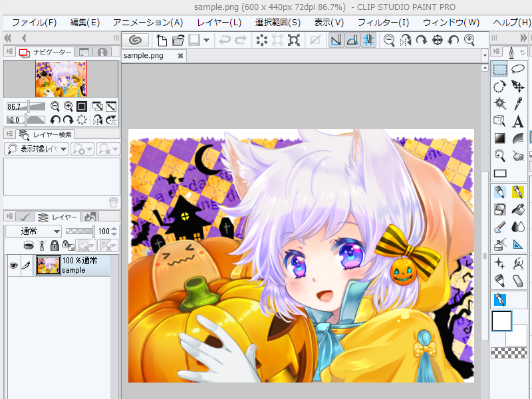
Task: Toggle Clip to layer below icon
Action: 29,245
